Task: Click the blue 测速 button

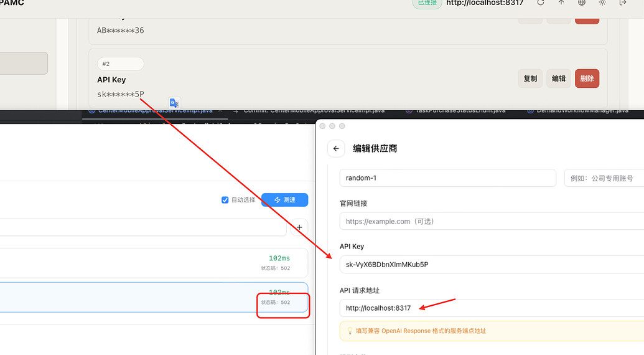Action: point(284,200)
